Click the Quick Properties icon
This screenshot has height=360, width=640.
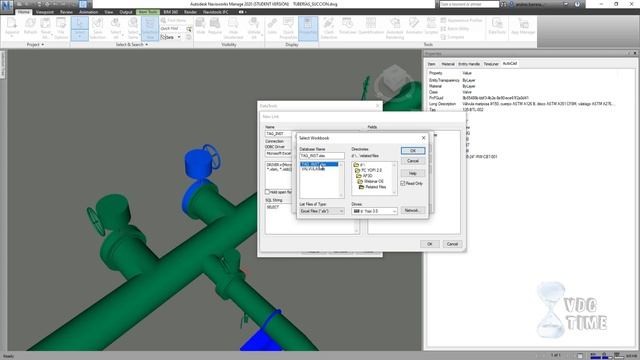point(288,28)
